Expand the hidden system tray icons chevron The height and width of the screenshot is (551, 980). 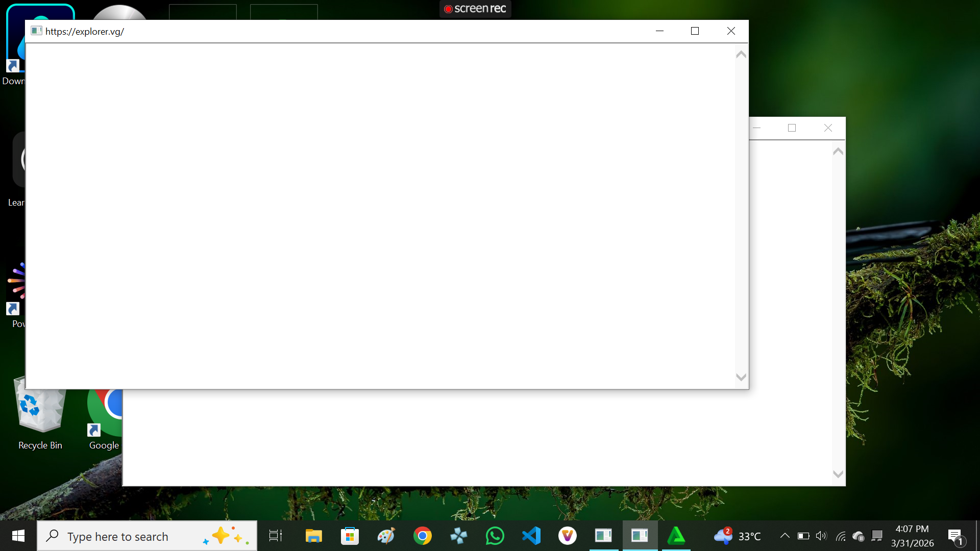[x=785, y=536]
